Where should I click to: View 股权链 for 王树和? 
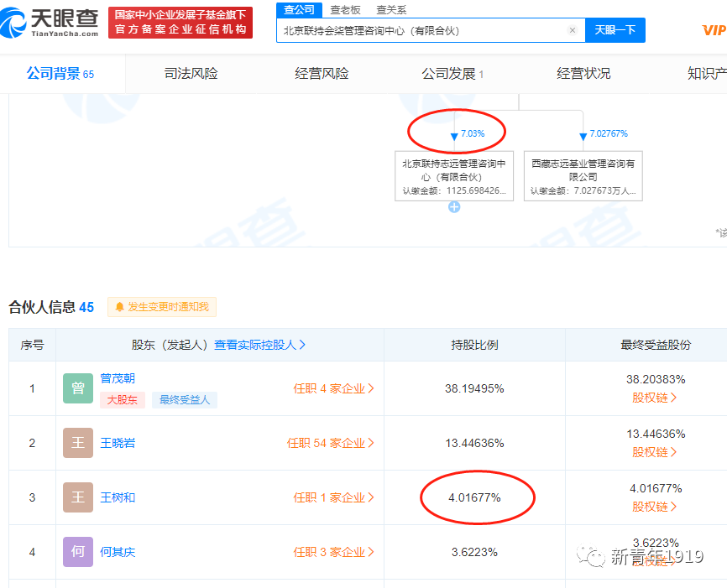click(x=655, y=507)
